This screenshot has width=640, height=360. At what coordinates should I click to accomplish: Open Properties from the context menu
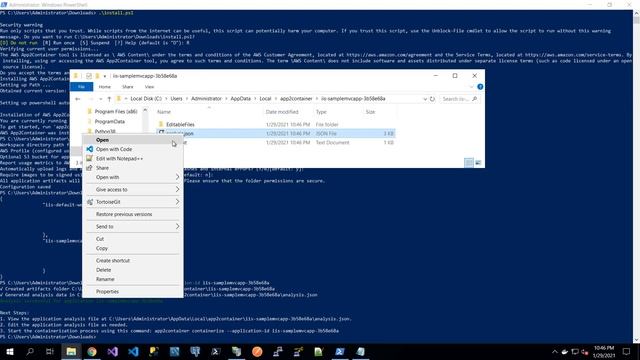(133, 291)
